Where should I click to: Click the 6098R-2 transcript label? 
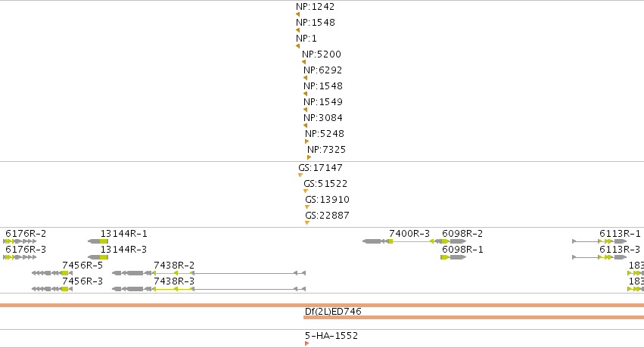(462, 234)
